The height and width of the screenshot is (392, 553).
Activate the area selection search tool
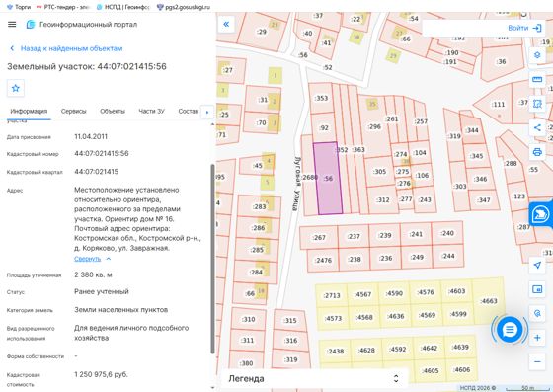coord(537,104)
